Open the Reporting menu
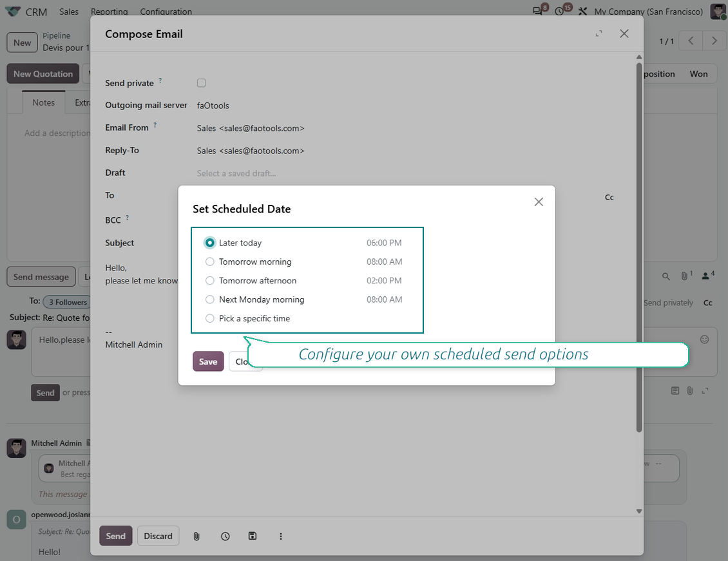This screenshot has width=728, height=561. [x=109, y=12]
